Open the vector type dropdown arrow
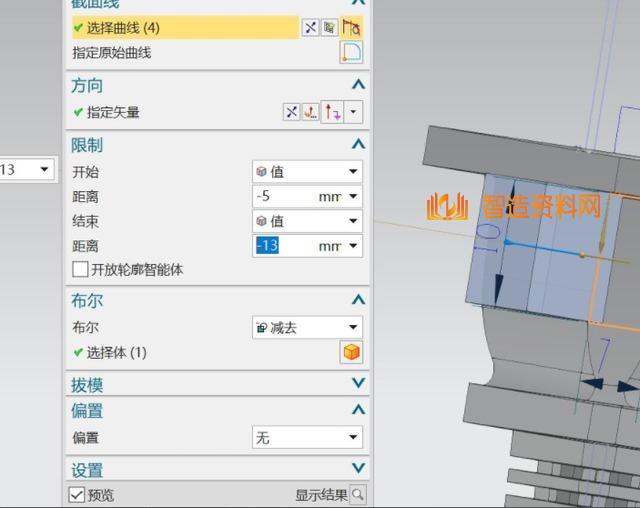Viewport: 640px width, 508px height. pos(353,112)
